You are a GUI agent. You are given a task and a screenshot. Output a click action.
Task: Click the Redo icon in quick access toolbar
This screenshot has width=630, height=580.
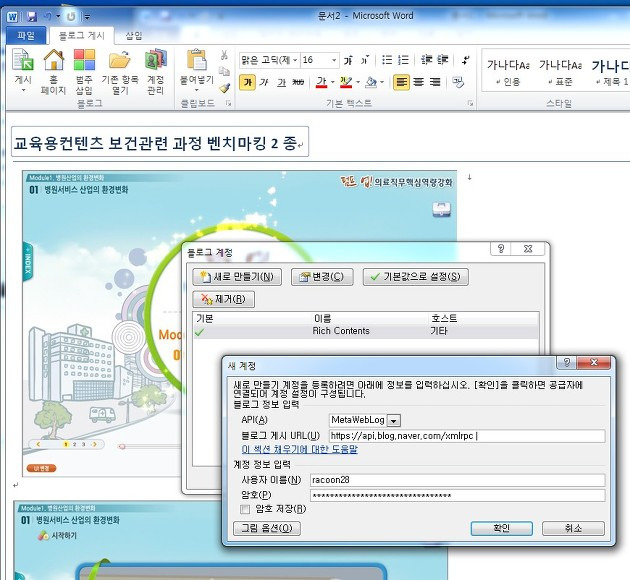coord(71,16)
